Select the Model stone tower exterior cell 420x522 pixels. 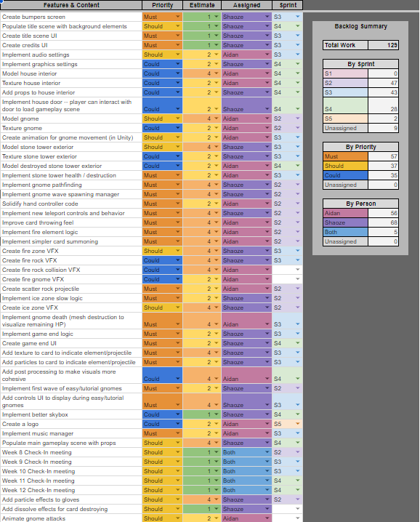(71, 147)
